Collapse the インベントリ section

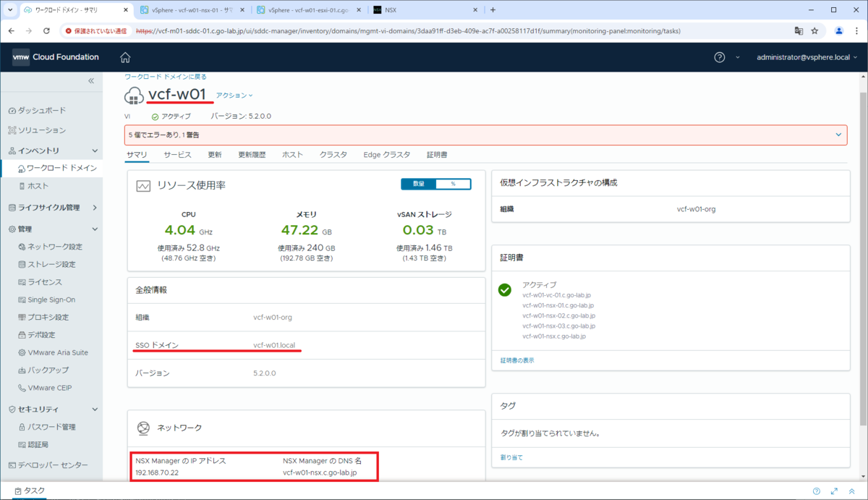[x=95, y=151]
